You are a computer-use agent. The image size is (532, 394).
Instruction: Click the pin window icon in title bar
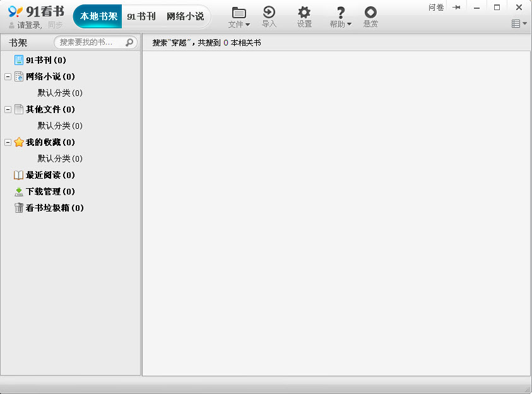456,8
